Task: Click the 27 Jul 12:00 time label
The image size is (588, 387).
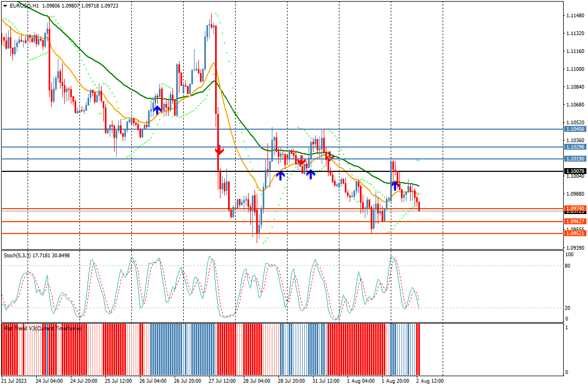Action: [222, 381]
